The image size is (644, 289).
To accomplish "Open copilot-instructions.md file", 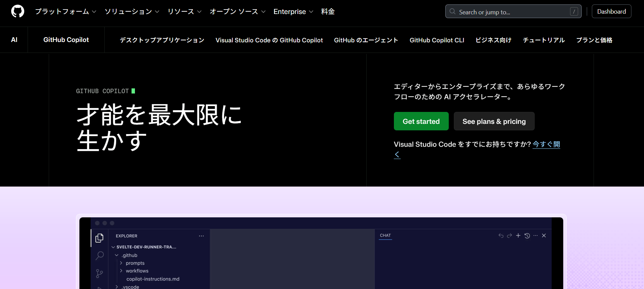I will click(153, 279).
